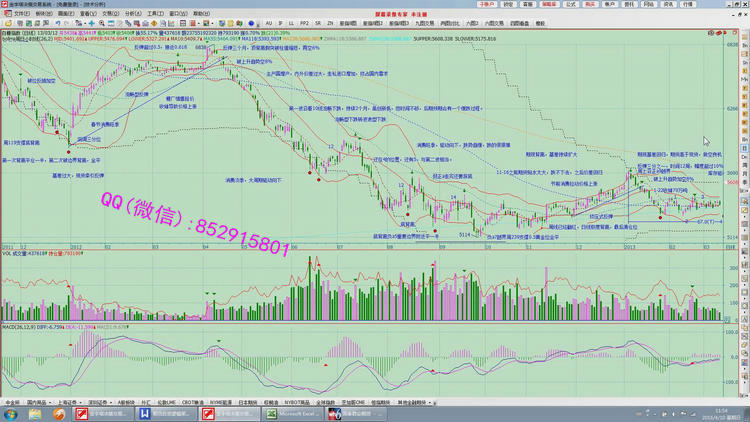Click the first icon in the main toolbar
Screen dimensions: 750x422
[6, 22]
